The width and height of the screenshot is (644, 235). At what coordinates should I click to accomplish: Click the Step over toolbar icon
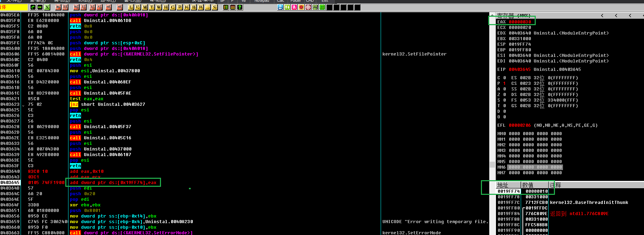pos(83,7)
